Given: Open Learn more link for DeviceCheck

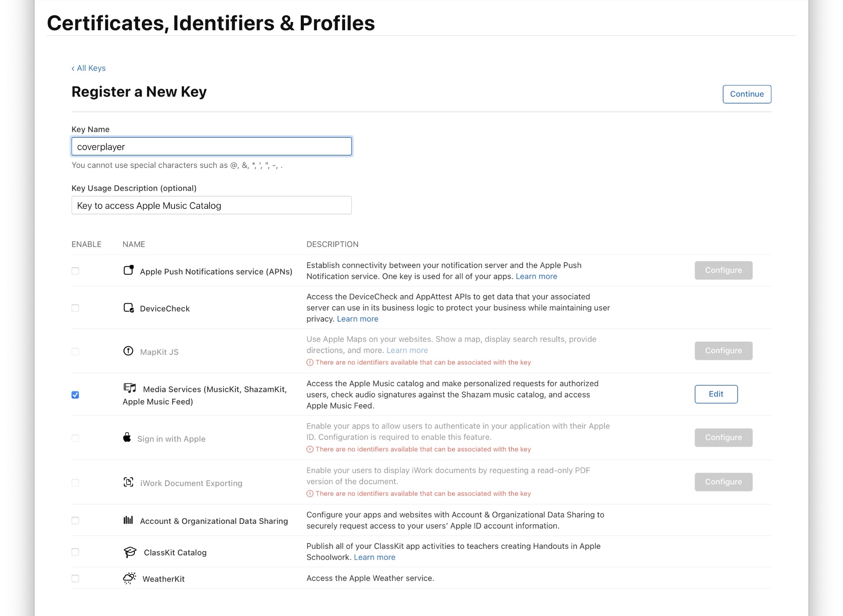Looking at the screenshot, I should (357, 319).
